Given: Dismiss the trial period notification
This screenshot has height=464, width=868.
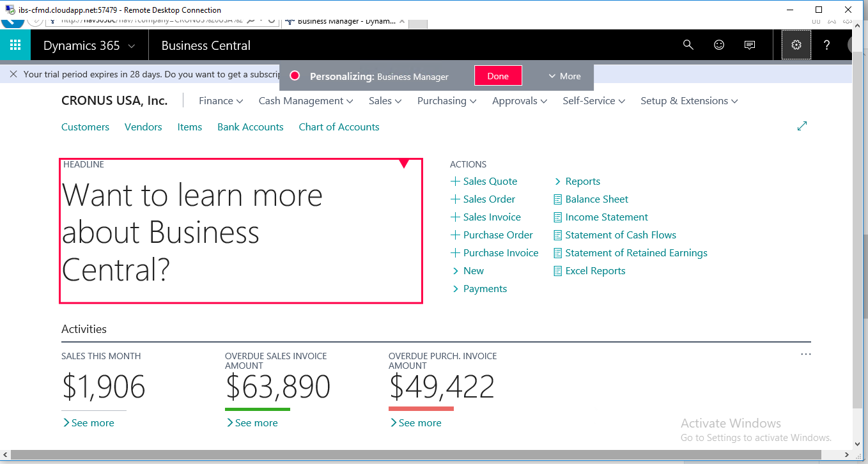Looking at the screenshot, I should pyautogui.click(x=13, y=74).
